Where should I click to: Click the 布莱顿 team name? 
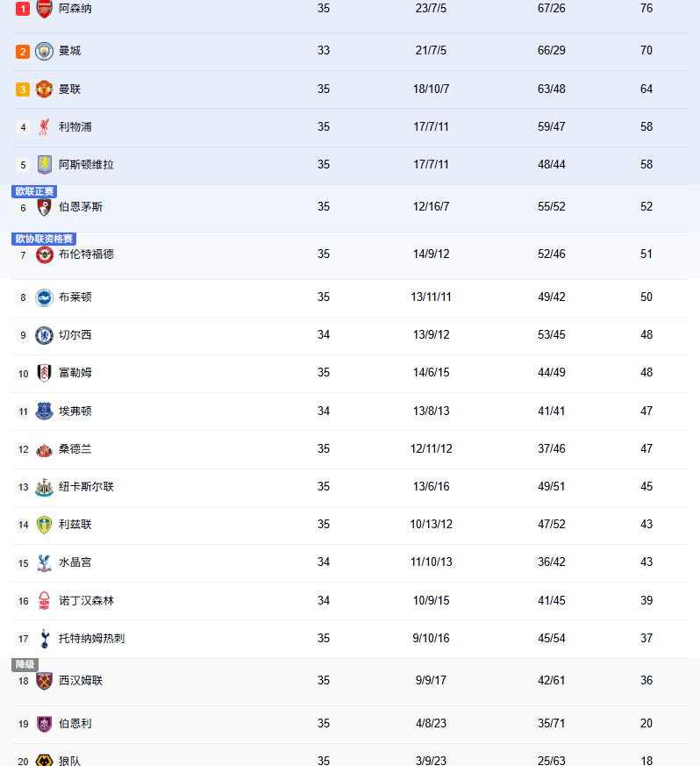75,297
